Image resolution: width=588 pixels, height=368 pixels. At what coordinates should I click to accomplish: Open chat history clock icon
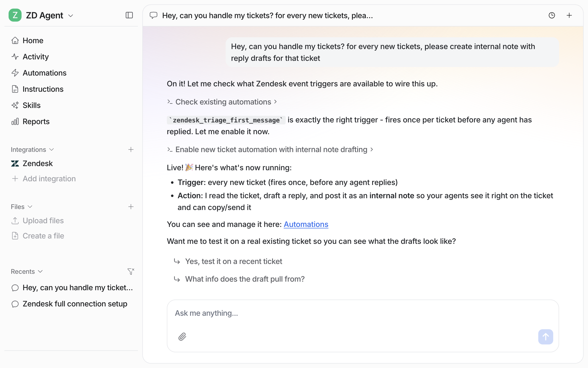552,15
